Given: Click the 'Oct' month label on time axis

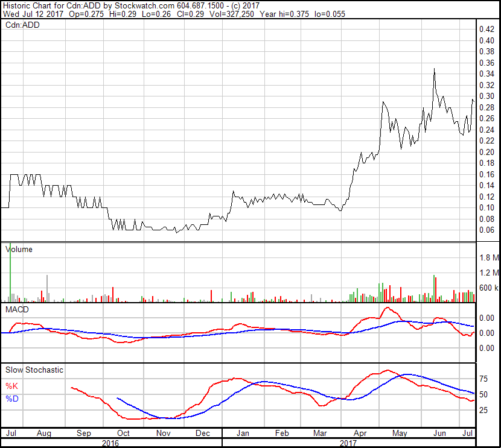Looking at the screenshot, I should coord(123,433).
